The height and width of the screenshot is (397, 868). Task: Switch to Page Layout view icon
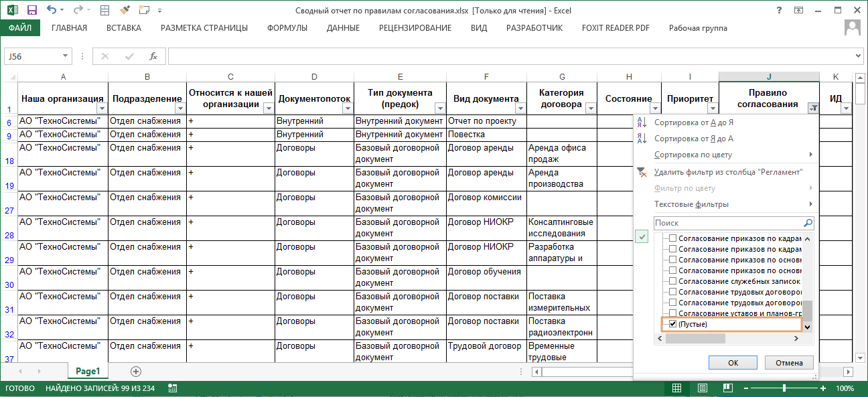tap(701, 388)
